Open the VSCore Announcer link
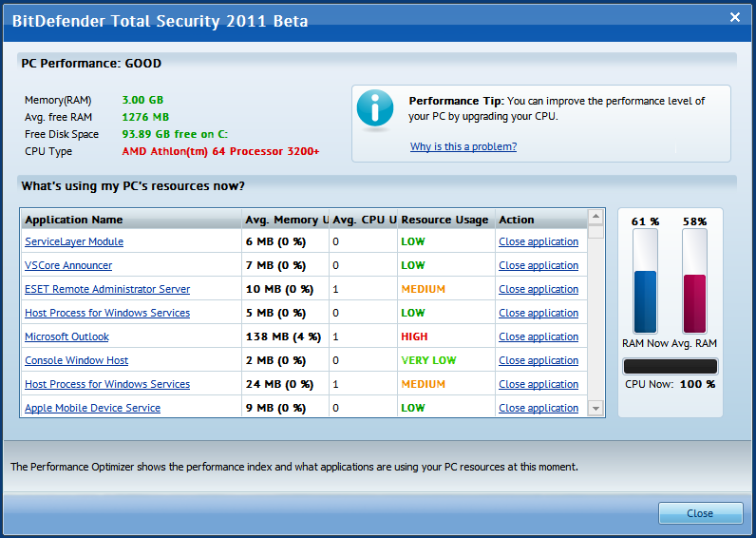756x538 pixels. tap(68, 265)
